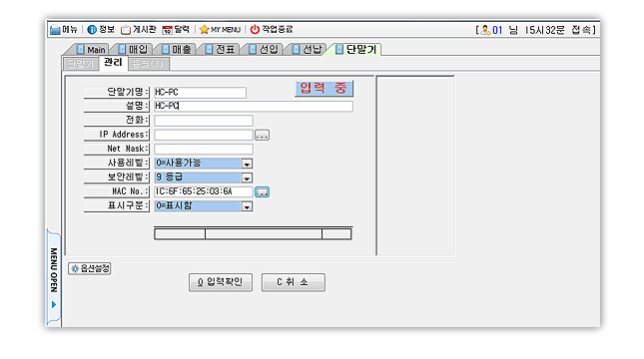Select the greyed 단말기 sub-tab
The image size is (644, 359).
pyautogui.click(x=81, y=64)
